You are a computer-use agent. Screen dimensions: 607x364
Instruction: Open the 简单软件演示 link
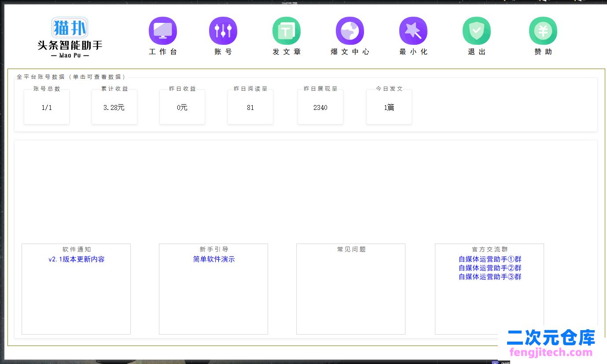[x=214, y=259]
